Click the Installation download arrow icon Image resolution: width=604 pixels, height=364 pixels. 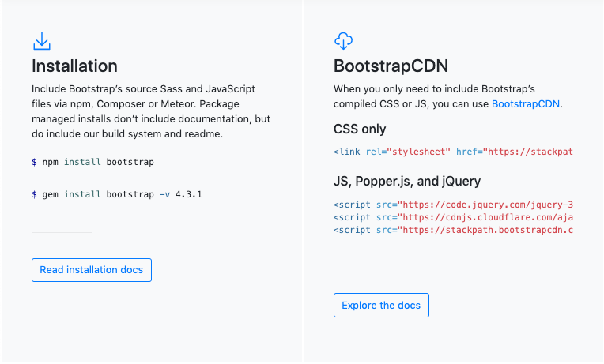click(x=42, y=41)
